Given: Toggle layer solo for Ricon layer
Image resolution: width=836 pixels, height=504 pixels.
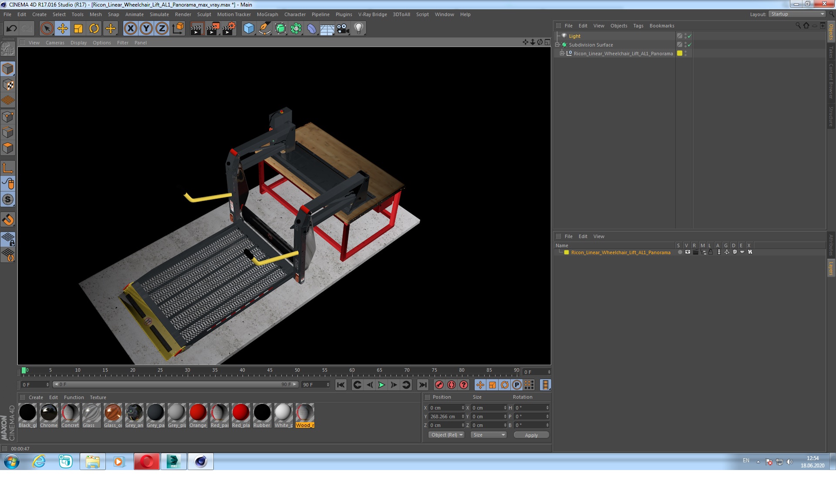Looking at the screenshot, I should click(x=680, y=252).
